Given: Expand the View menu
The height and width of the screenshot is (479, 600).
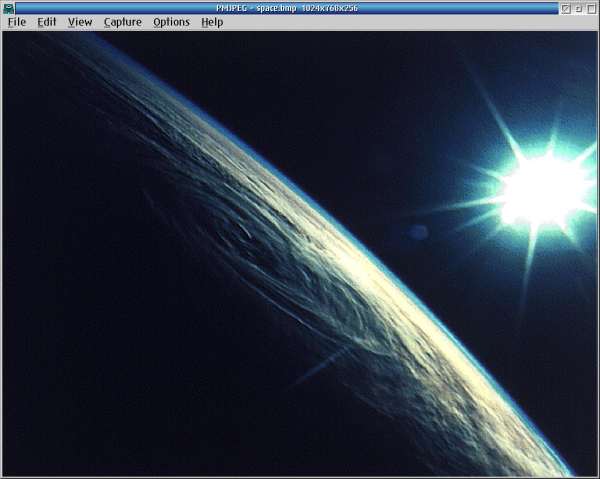Looking at the screenshot, I should pyautogui.click(x=80, y=22).
